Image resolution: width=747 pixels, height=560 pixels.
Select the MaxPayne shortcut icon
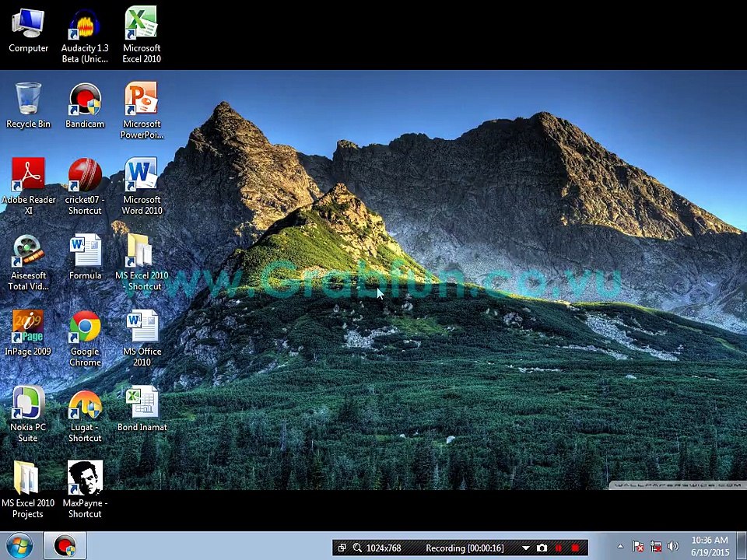(x=85, y=489)
